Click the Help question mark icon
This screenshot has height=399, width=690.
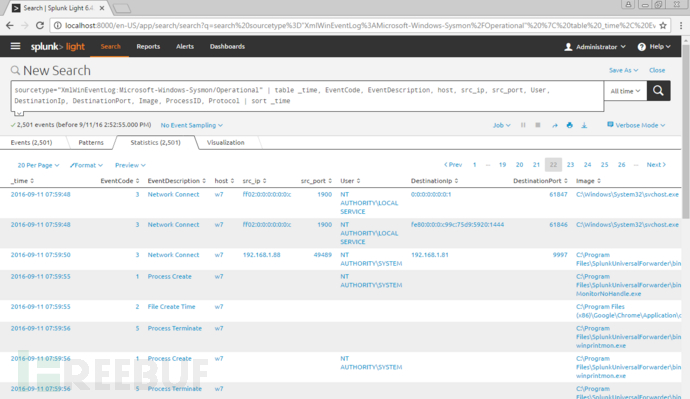coord(642,47)
